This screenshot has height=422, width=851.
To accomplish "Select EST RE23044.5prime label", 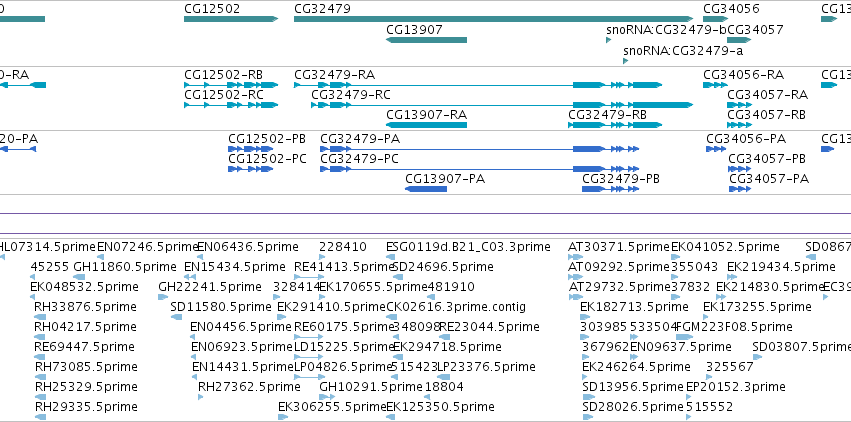I will (490, 327).
